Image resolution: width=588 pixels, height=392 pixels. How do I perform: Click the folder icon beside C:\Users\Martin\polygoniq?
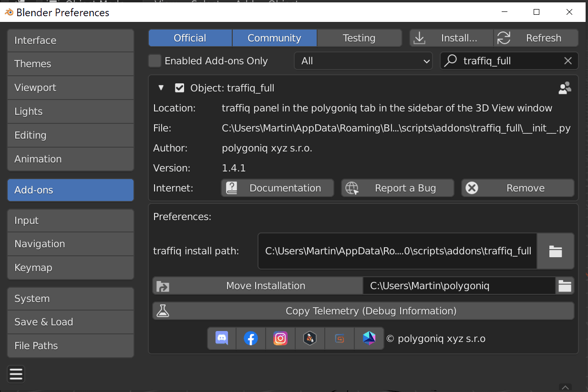pos(565,286)
